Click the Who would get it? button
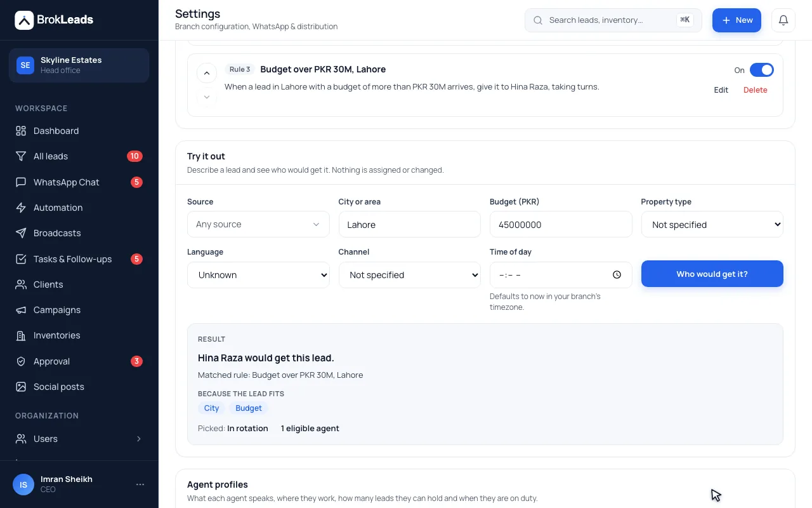Viewport: 812px width, 508px height. pos(712,274)
